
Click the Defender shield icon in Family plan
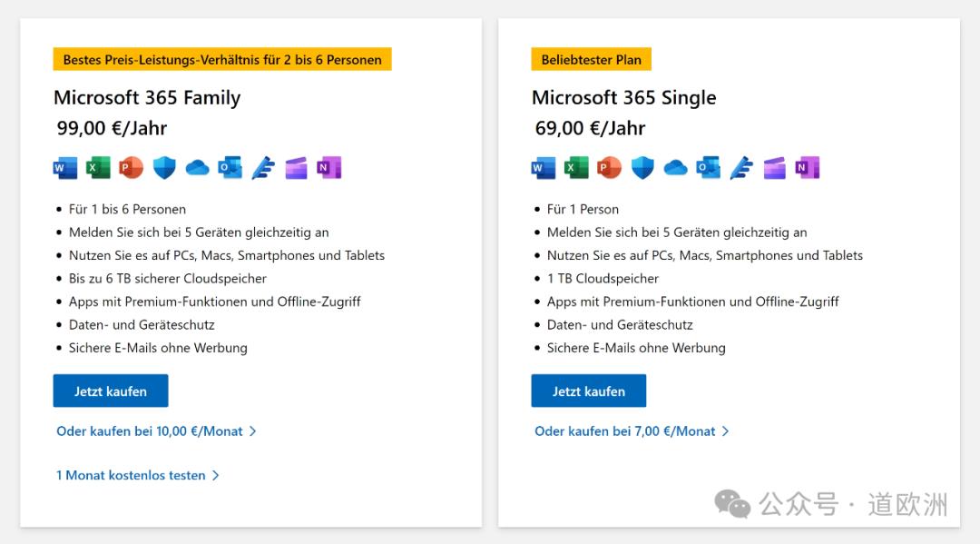coord(164,168)
